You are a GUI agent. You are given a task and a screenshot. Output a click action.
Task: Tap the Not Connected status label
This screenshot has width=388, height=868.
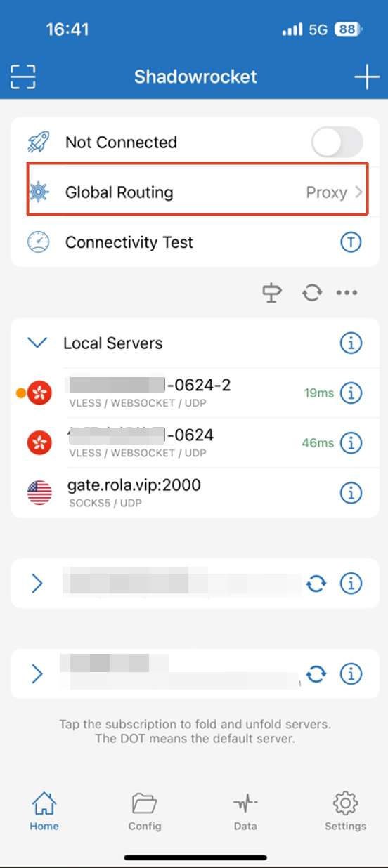tap(121, 143)
